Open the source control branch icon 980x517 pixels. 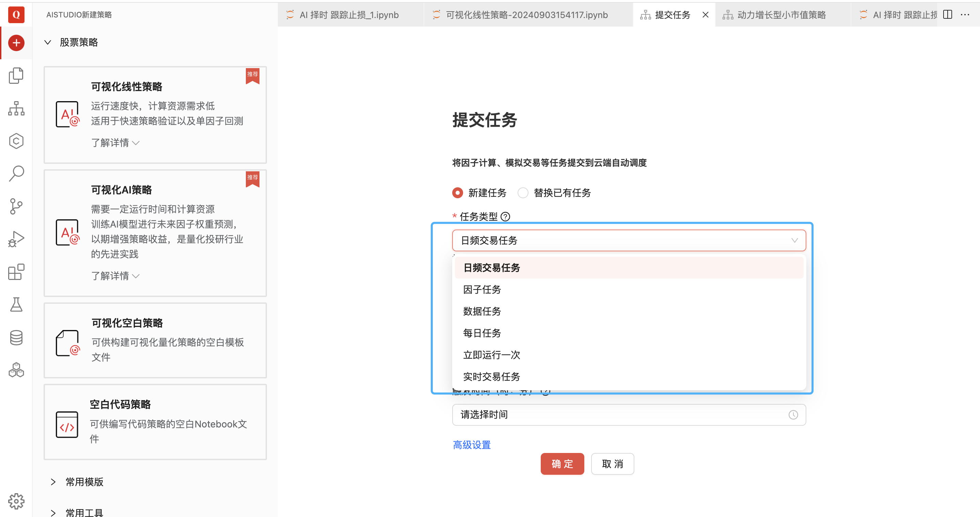pyautogui.click(x=16, y=206)
